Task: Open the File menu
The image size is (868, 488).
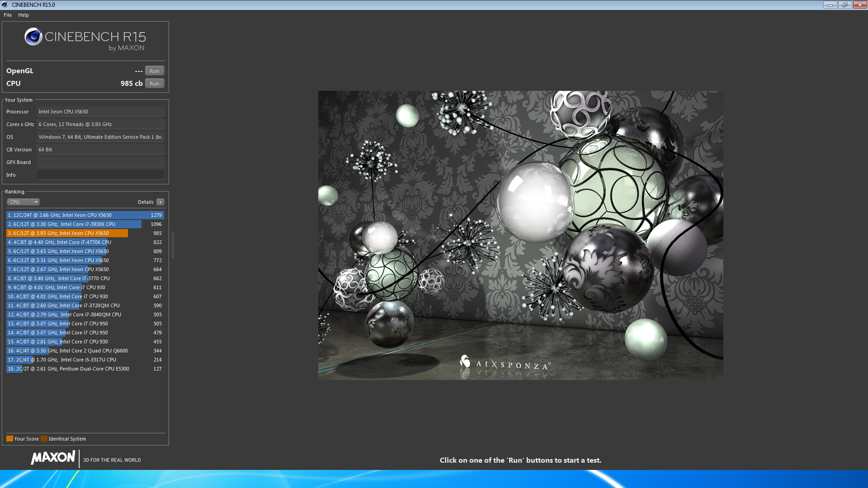Action: [8, 15]
